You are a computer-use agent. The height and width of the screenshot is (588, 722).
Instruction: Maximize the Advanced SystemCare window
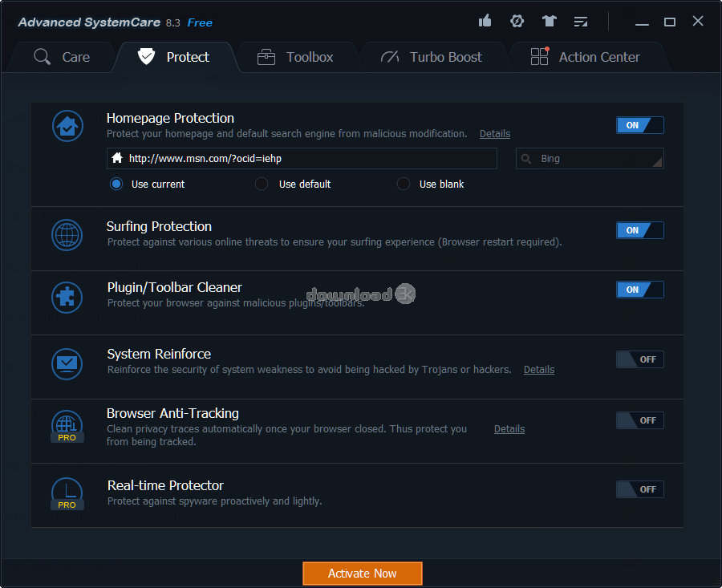coord(670,22)
